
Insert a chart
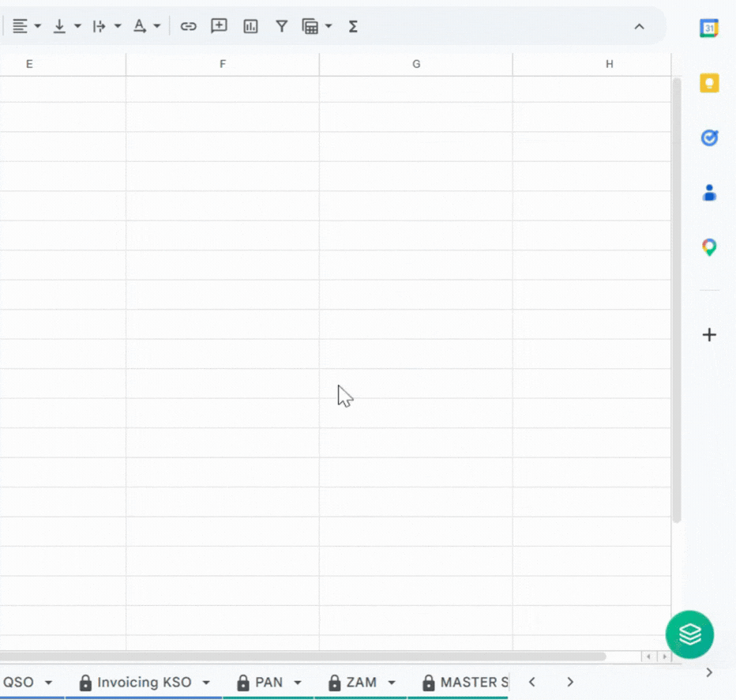click(x=250, y=26)
